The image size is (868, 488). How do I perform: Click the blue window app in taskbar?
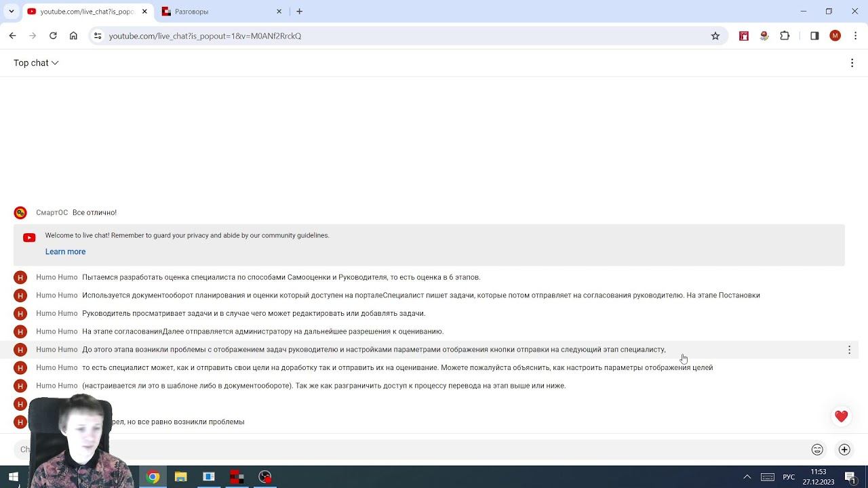[x=209, y=476]
